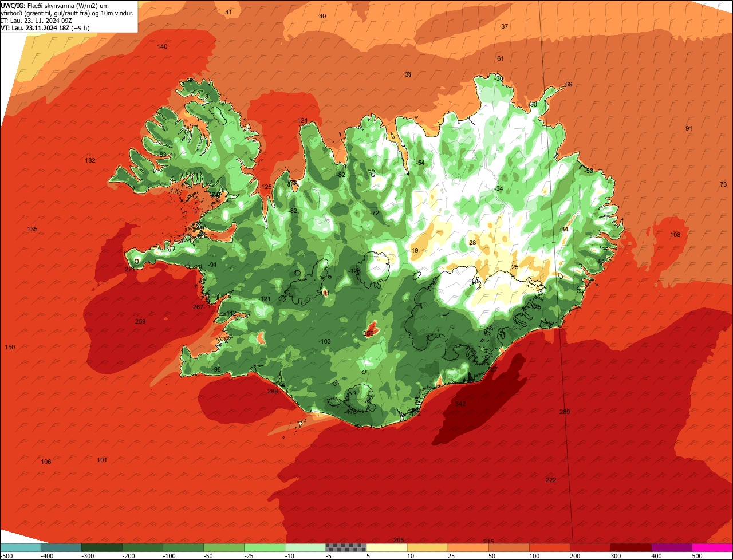The height and width of the screenshot is (560, 733).
Task: Select the -50 to -25 green legend swatch
Action: [x=224, y=547]
